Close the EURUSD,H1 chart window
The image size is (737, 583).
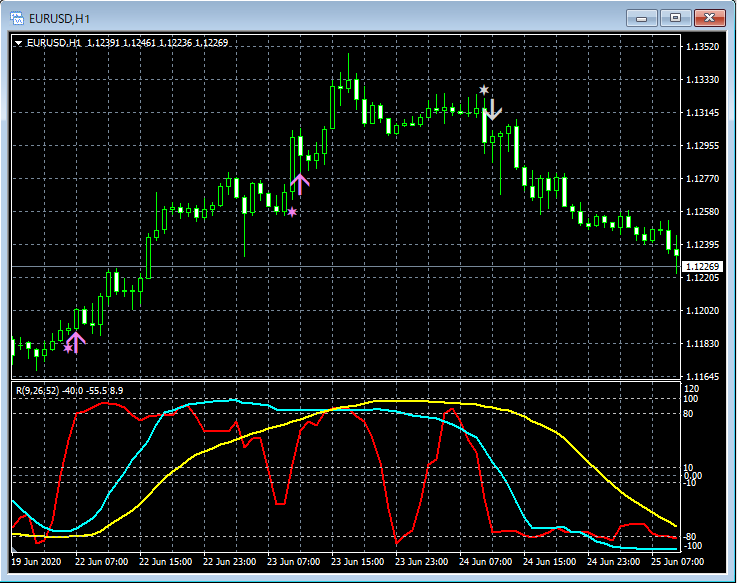coord(710,18)
